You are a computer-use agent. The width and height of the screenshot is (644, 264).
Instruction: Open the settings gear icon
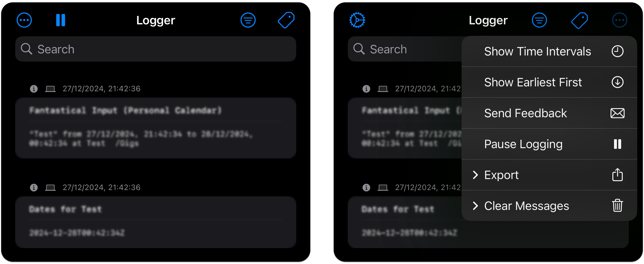357,20
